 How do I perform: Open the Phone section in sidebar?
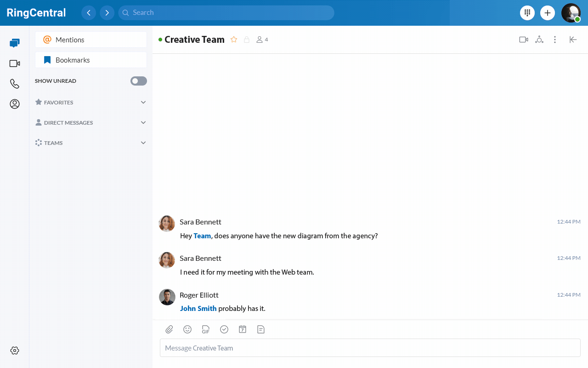click(15, 84)
